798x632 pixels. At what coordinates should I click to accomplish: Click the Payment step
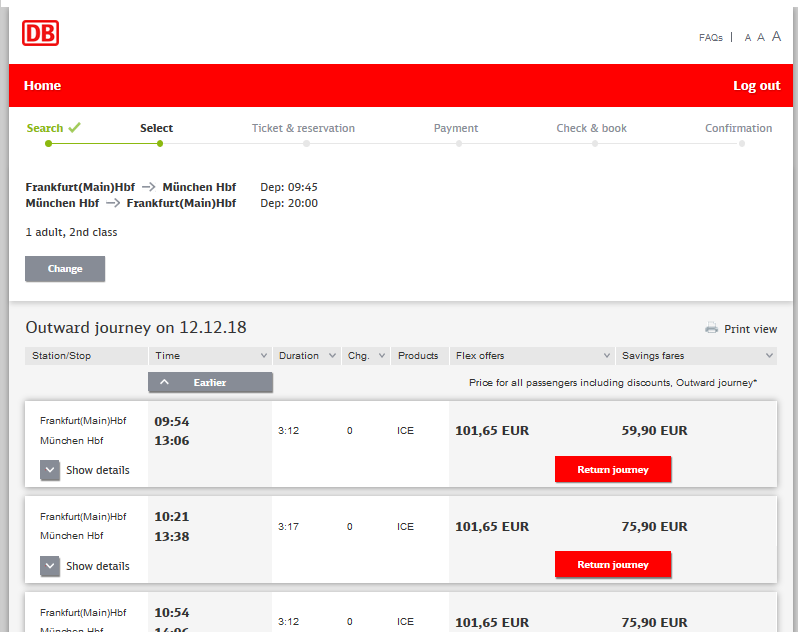pyautogui.click(x=455, y=128)
